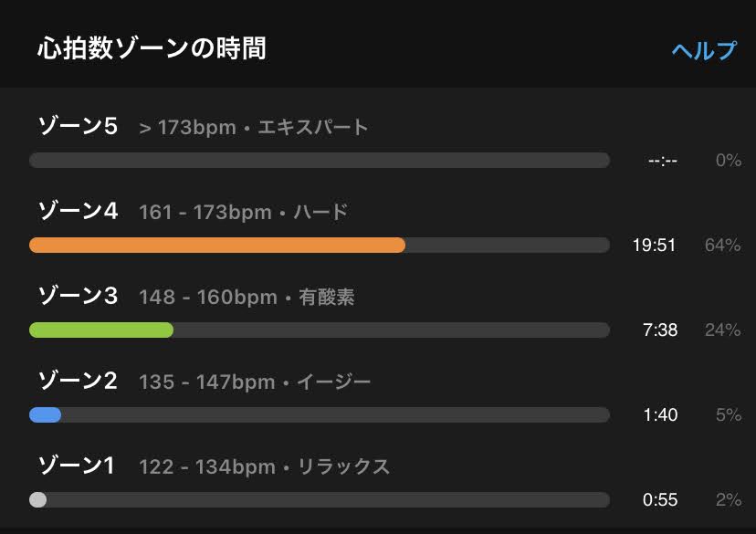756x534 pixels.
Task: Select the ゾーン2 label
Action: tap(78, 381)
